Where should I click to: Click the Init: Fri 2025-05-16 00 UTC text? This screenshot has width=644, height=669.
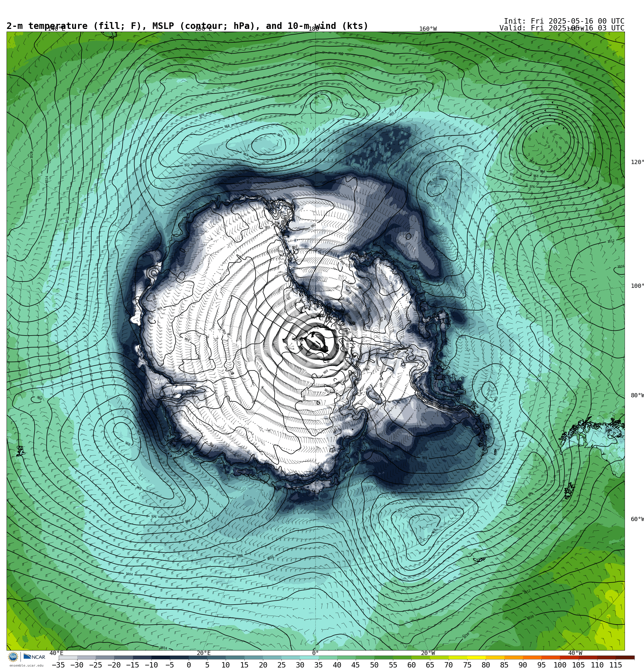click(564, 21)
